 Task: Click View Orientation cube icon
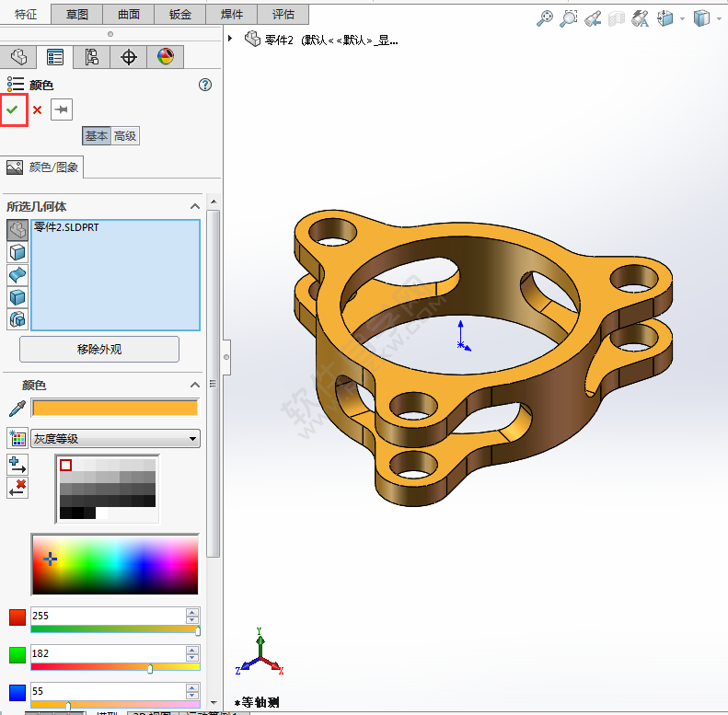[664, 18]
